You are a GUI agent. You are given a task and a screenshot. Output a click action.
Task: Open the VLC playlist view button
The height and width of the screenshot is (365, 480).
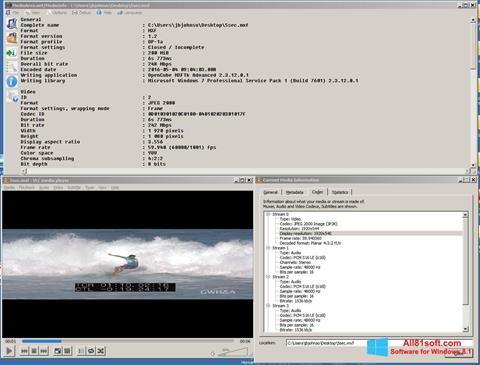coord(81,351)
